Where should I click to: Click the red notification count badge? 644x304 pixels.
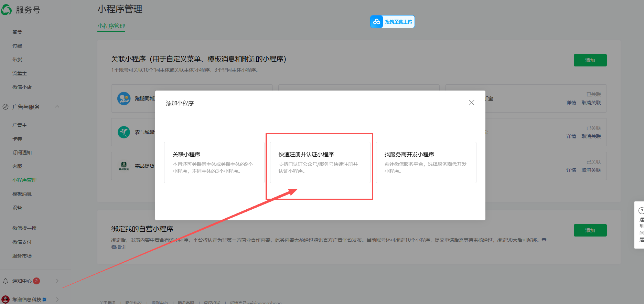[36, 281]
